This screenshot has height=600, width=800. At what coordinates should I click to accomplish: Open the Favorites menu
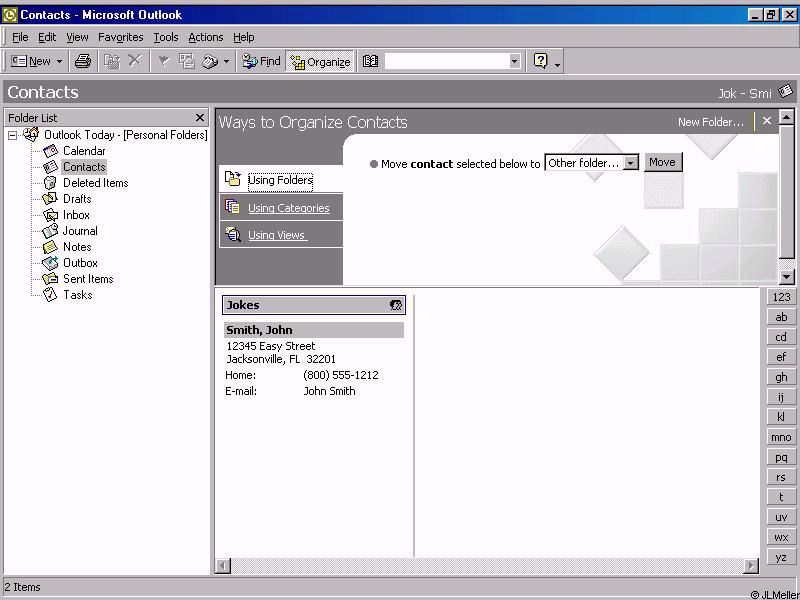120,37
